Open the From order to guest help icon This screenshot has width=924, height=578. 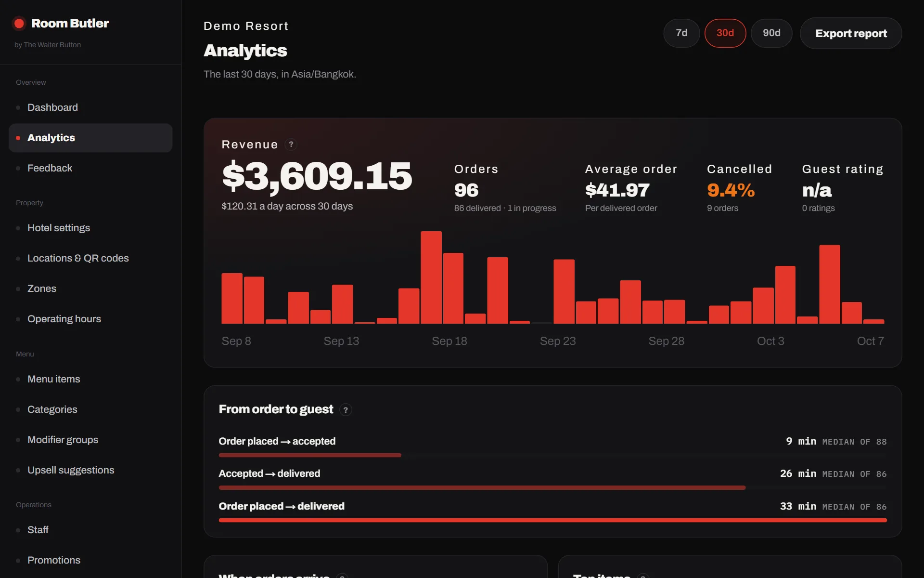coord(346,410)
